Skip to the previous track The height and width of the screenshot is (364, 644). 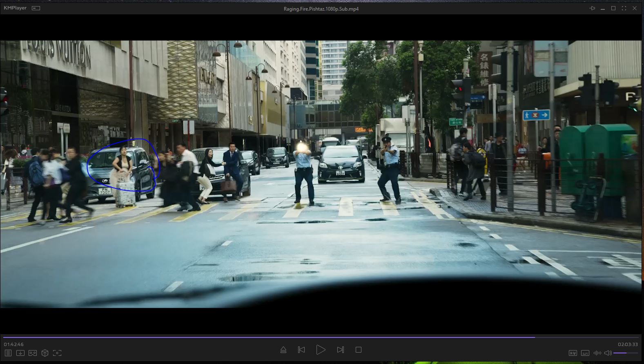coord(301,350)
